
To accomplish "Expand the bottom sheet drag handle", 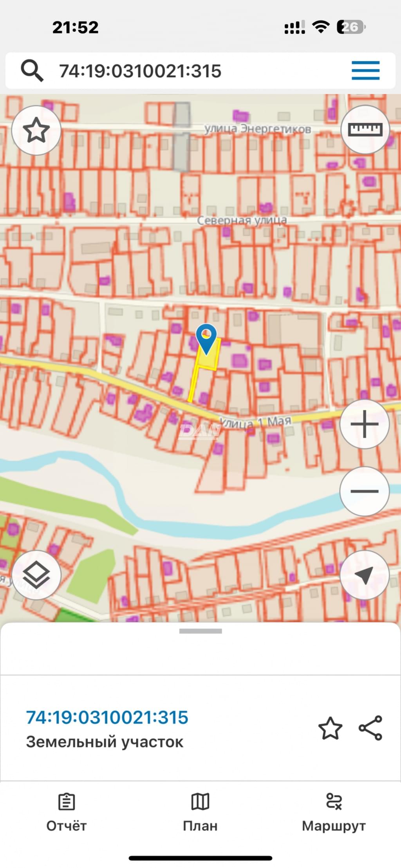I will click(x=200, y=631).
